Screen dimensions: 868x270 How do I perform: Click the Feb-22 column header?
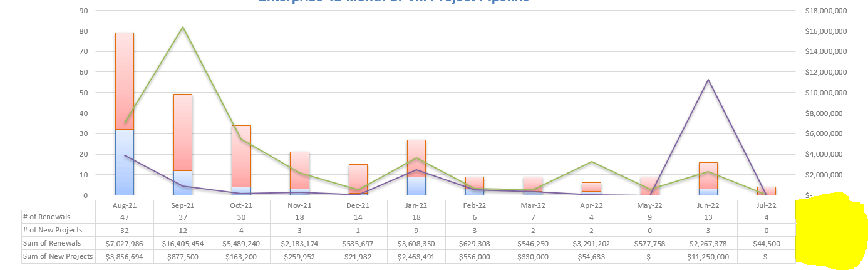coord(475,205)
